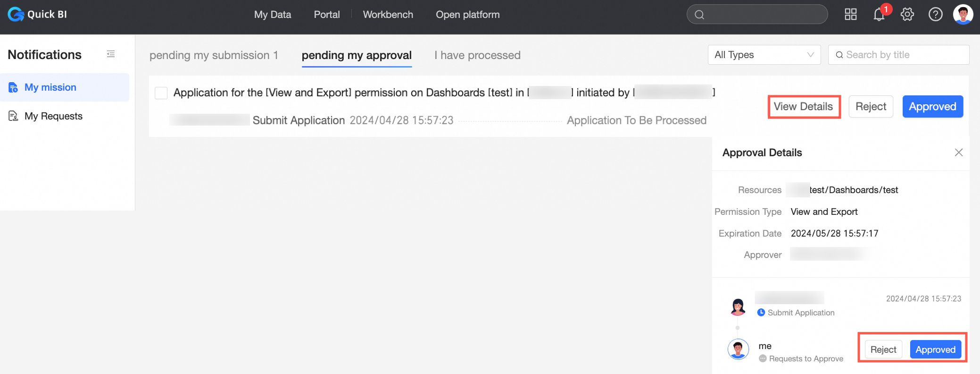This screenshot has height=374, width=980.
Task: Switch to I have processed tab
Action: (x=477, y=55)
